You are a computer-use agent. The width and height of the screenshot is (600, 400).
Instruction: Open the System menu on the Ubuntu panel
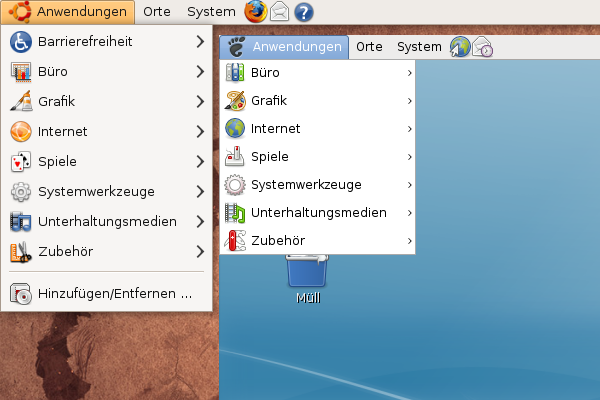pyautogui.click(x=211, y=12)
